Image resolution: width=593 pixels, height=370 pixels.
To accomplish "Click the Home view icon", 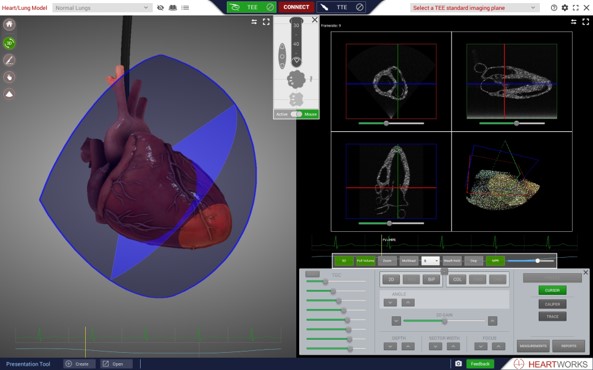I will tap(9, 25).
